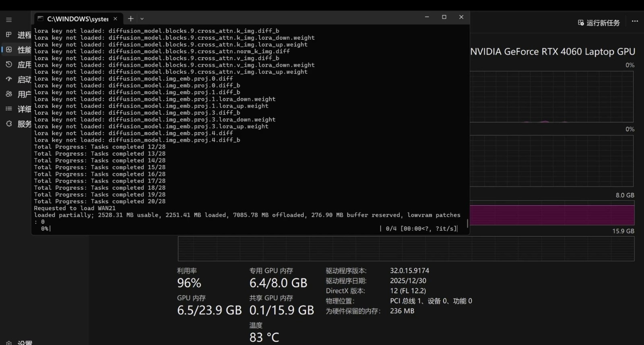The width and height of the screenshot is (644, 345).
Task: Open the 进程 (Processes) page icon
Action: [x=9, y=35]
